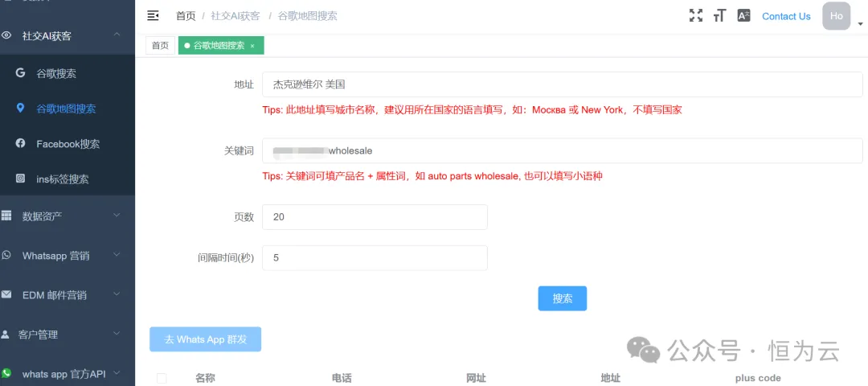Click the Contact Us link

(x=786, y=16)
